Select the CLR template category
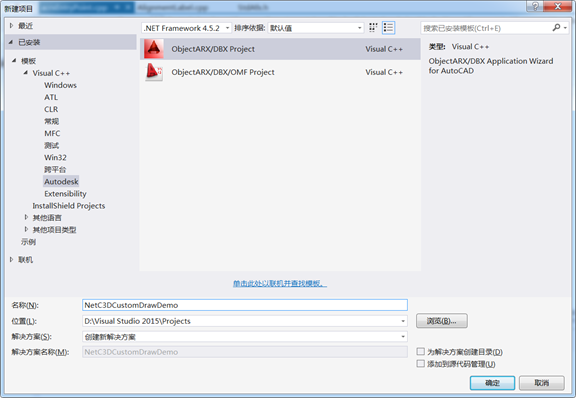The height and width of the screenshot is (398, 576). point(51,110)
